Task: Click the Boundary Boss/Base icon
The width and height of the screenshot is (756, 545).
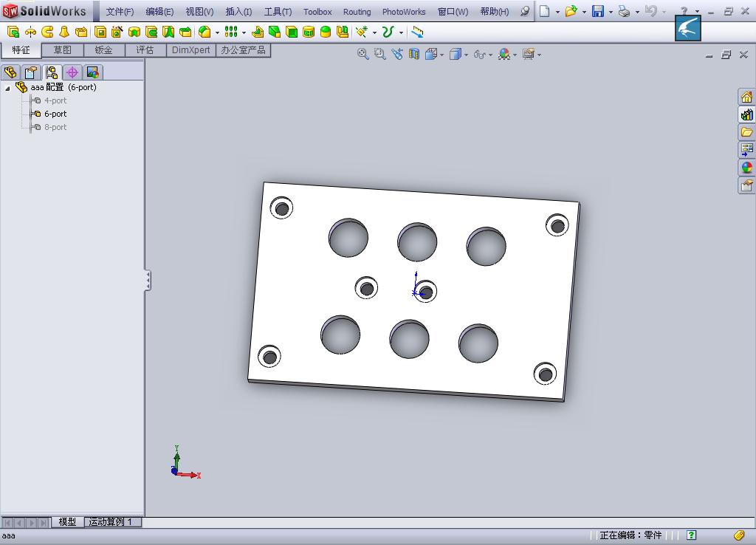Action: (x=81, y=32)
